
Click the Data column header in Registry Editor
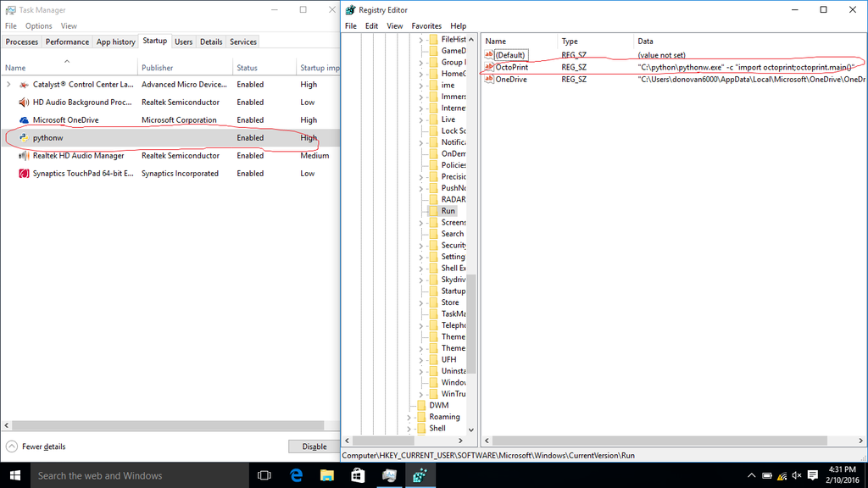point(749,41)
